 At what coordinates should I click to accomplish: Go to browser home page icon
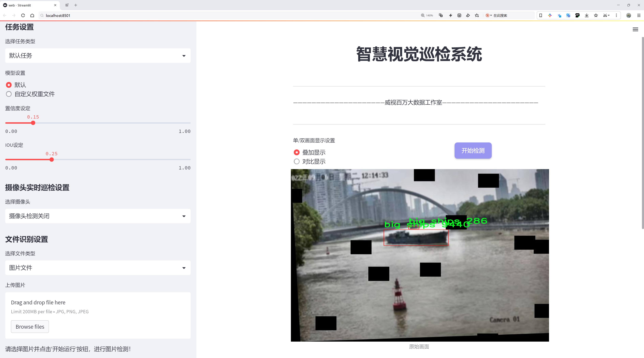(32, 16)
